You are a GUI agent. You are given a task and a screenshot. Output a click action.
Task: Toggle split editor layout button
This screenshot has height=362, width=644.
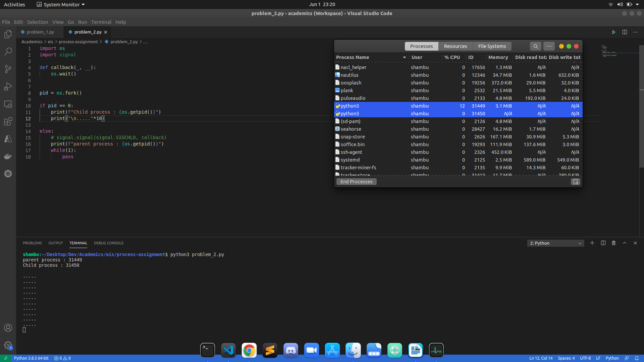625,32
